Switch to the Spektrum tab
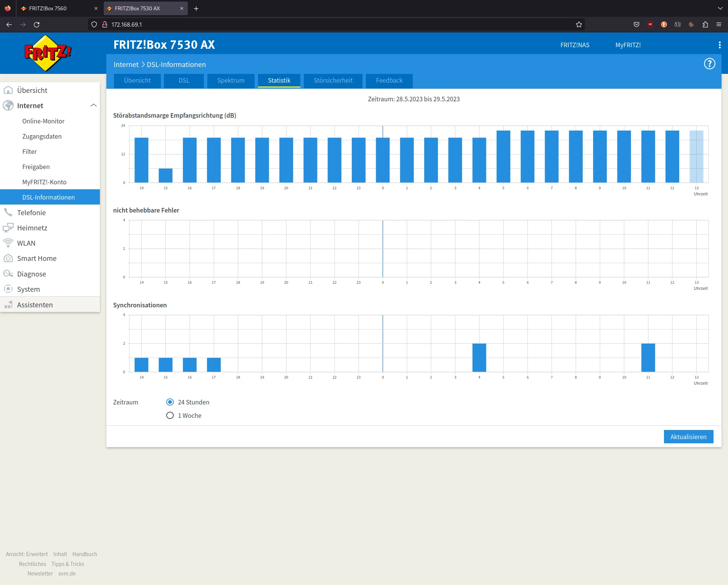Image resolution: width=728 pixels, height=585 pixels. pyautogui.click(x=231, y=81)
